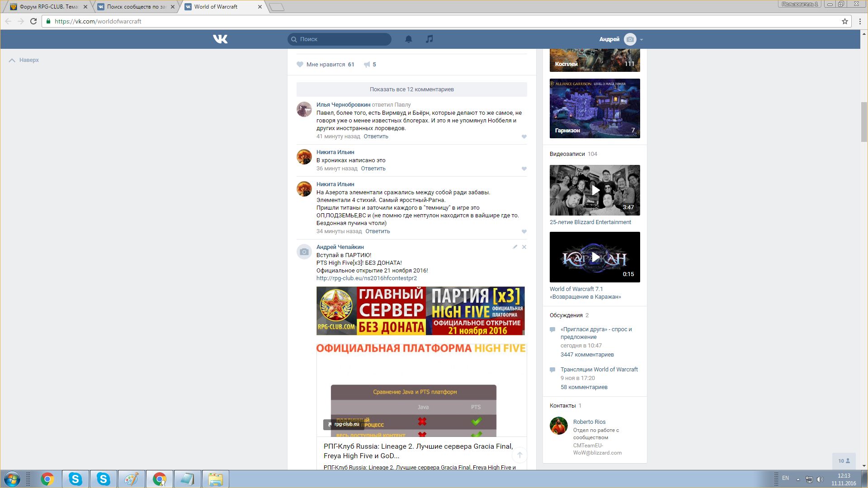868x488 pixels.
Task: Like the 'В хрониках написано это' comment
Action: [524, 169]
